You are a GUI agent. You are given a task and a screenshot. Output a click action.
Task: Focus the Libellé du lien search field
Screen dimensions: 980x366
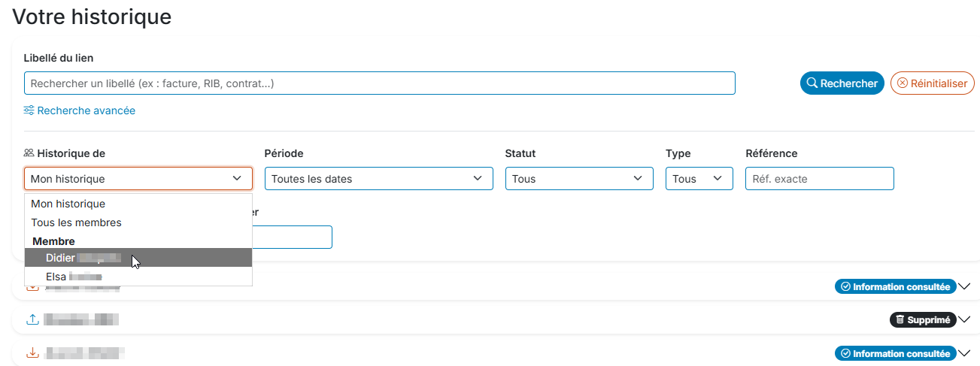point(379,83)
